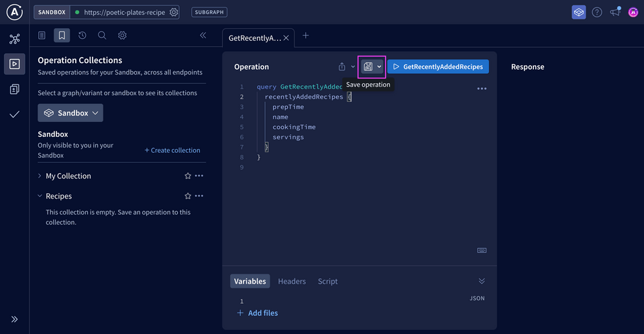
Task: Star the Recipes collection
Action: [x=188, y=196]
